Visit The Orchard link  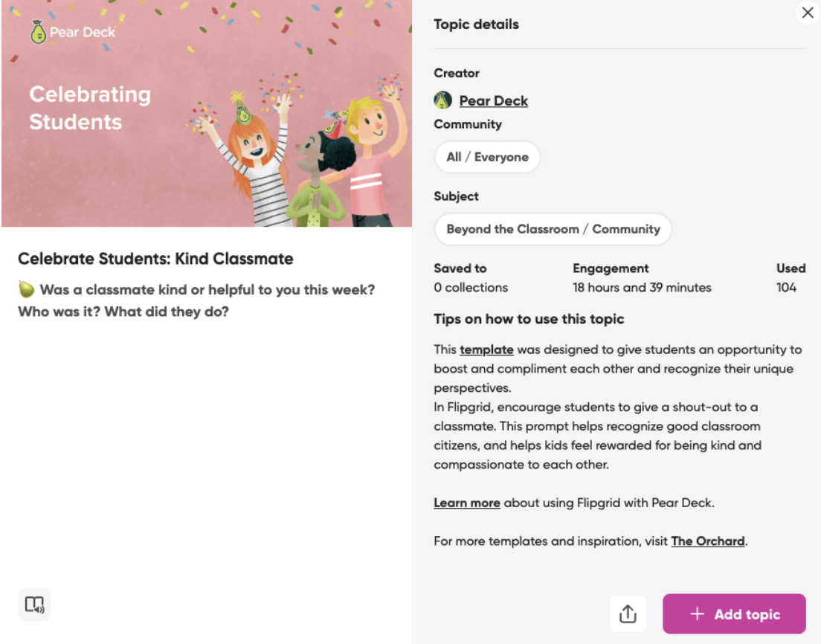click(x=707, y=541)
